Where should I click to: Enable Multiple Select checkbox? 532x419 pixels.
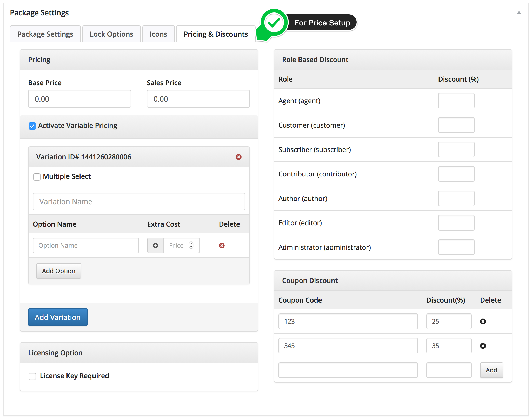click(x=37, y=177)
